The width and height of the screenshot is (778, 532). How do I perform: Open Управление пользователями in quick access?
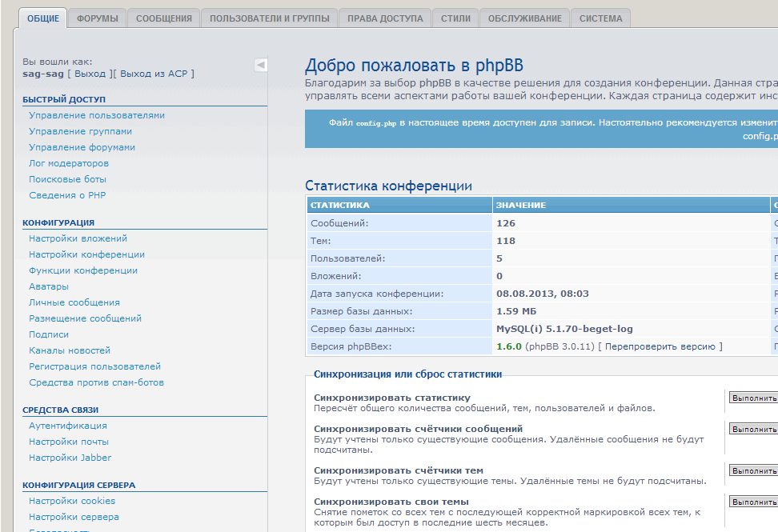[97, 115]
